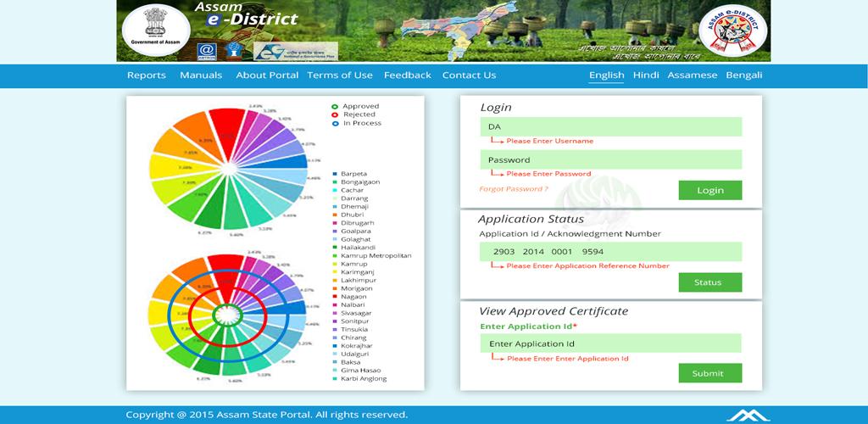Click the green Login button
This screenshot has height=424, width=868.
pyautogui.click(x=710, y=190)
